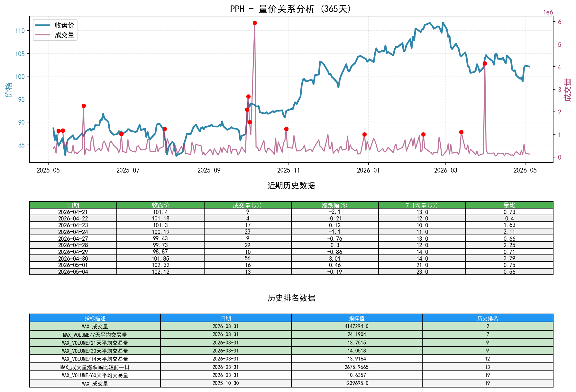Click the 2025-11 x-axis tick label
This screenshot has width=576, height=392.
click(x=289, y=170)
